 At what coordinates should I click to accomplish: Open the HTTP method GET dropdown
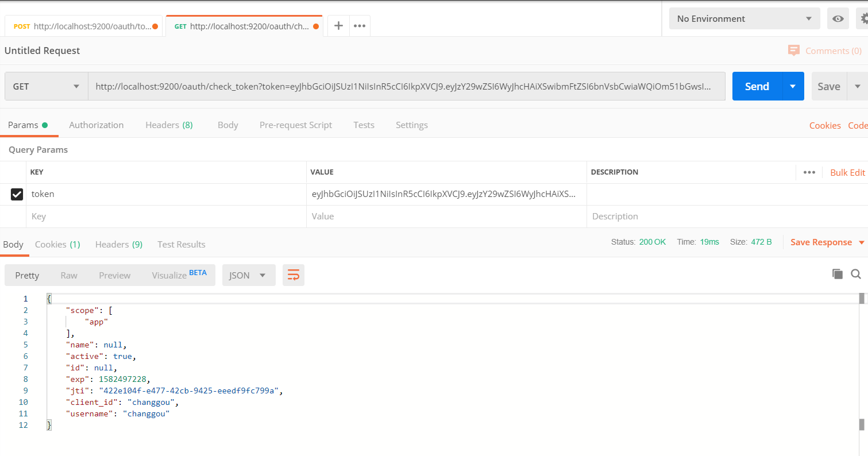click(x=46, y=86)
